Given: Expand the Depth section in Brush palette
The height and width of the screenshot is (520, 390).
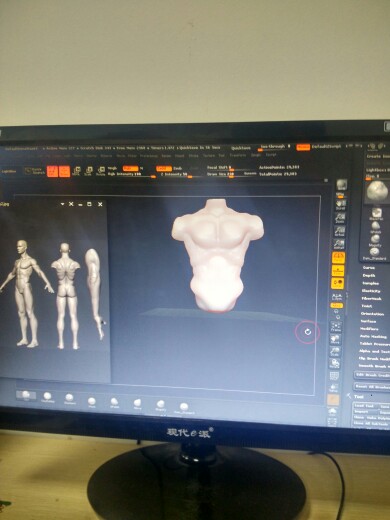Looking at the screenshot, I should [x=369, y=275].
